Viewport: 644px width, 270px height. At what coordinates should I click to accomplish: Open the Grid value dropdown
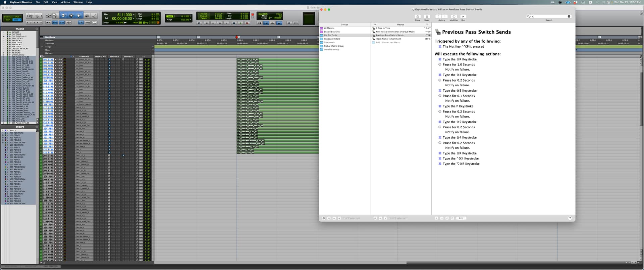(x=191, y=16)
